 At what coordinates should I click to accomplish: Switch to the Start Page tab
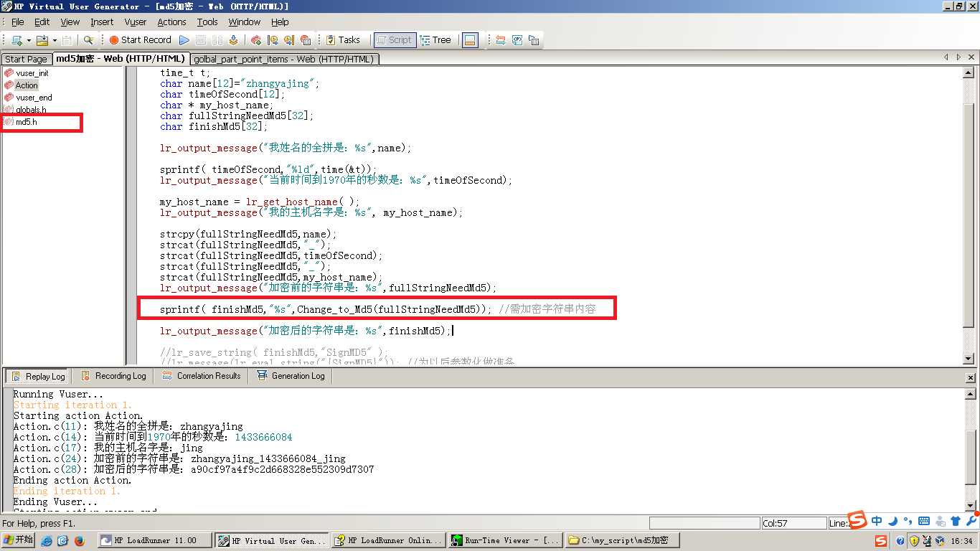[26, 59]
